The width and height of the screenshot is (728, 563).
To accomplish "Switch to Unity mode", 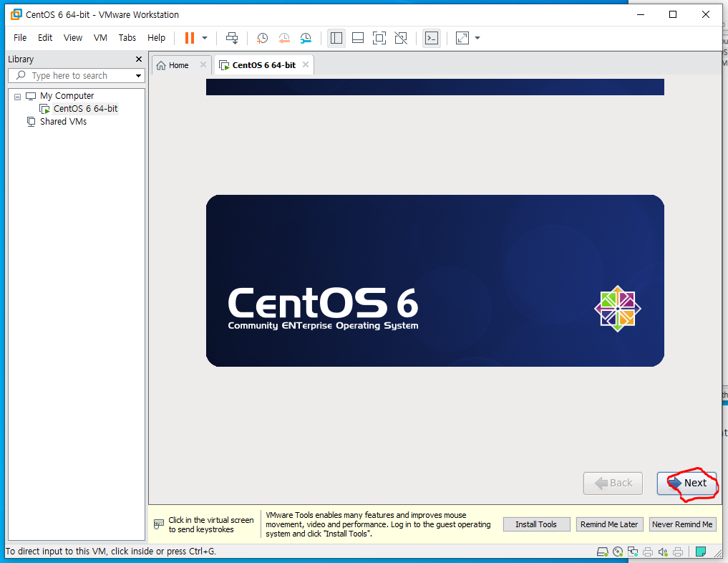I will coord(401,38).
